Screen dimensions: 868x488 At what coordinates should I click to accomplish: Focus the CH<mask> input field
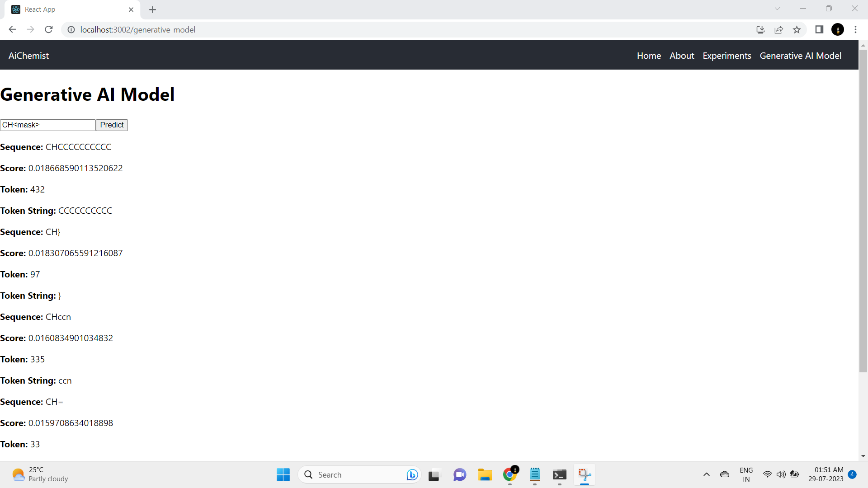click(48, 125)
